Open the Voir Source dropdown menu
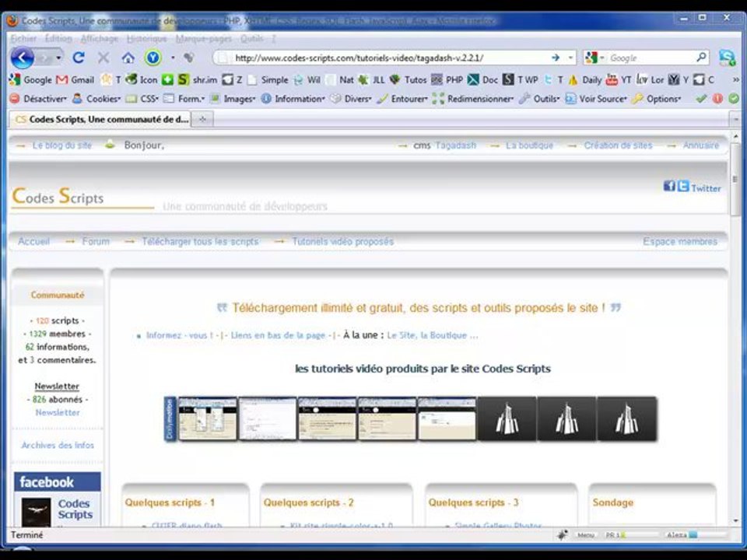Viewport: 747px width, 560px height. (596, 99)
